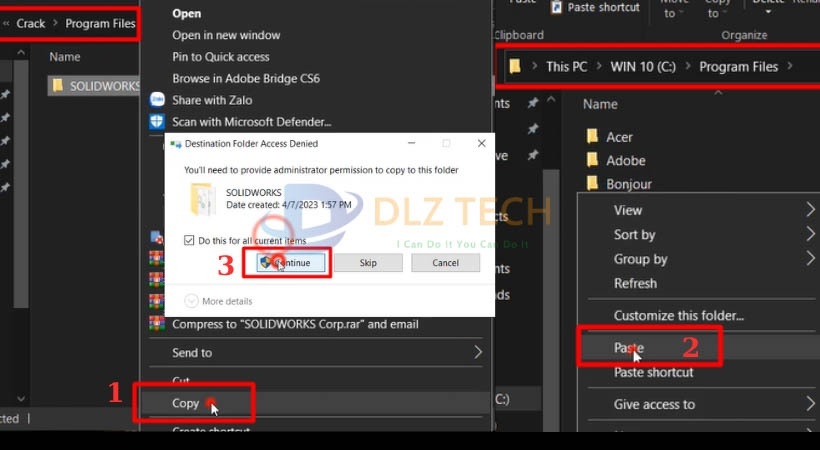The width and height of the screenshot is (820, 450).
Task: Click the Continue button
Action: [291, 262]
